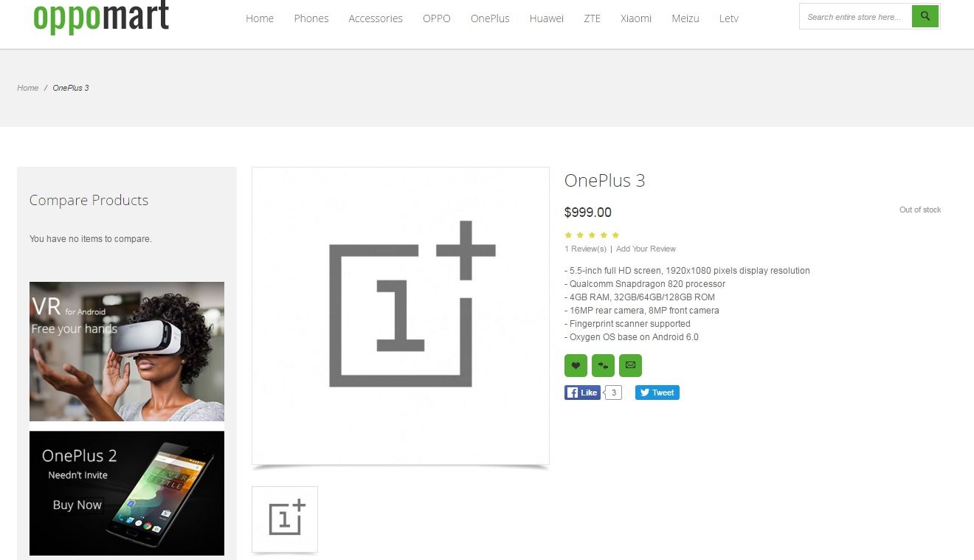
Task: Click the oppomart logo
Action: [x=101, y=17]
